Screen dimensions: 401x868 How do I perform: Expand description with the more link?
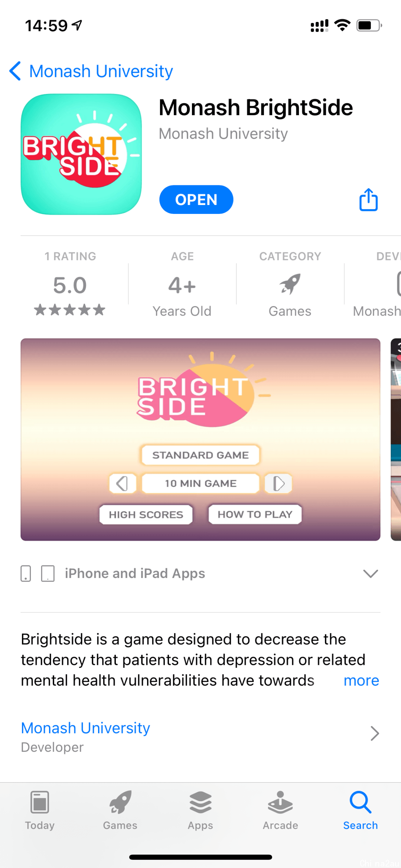pos(361,680)
